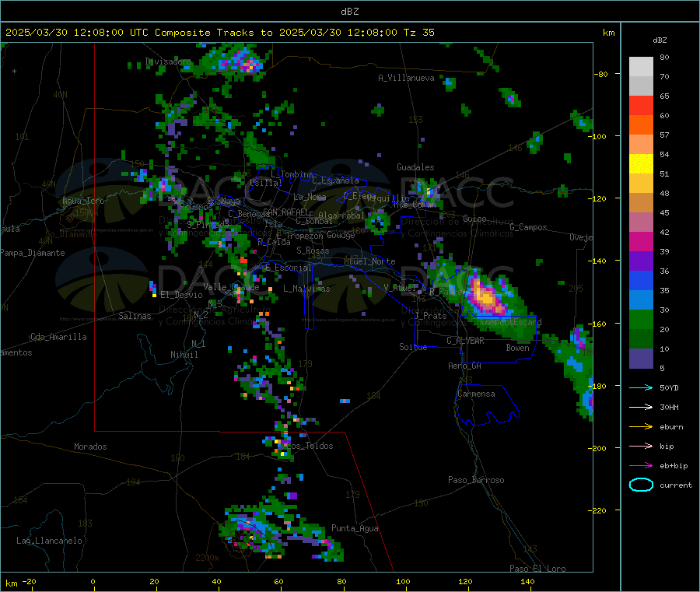Image resolution: width=700 pixels, height=592 pixels.
Task: Click the Soitue location label
Action: click(413, 347)
